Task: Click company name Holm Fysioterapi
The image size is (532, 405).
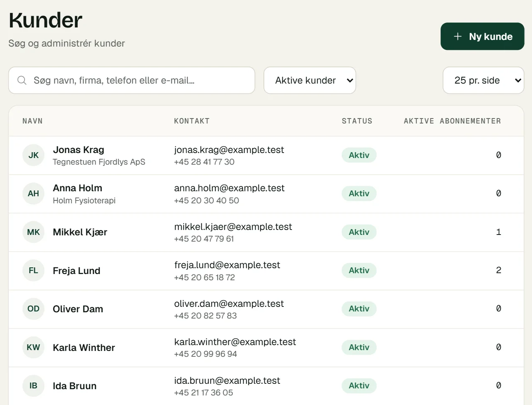Action: [x=84, y=200]
